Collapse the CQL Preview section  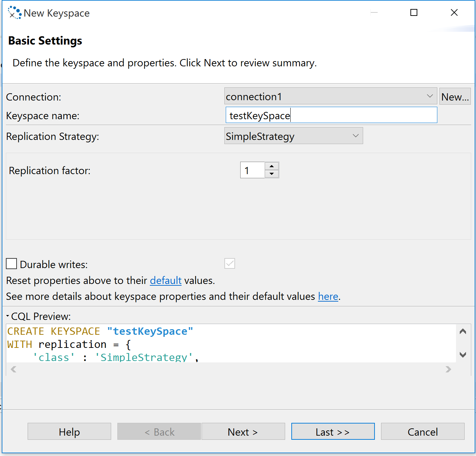click(x=8, y=316)
